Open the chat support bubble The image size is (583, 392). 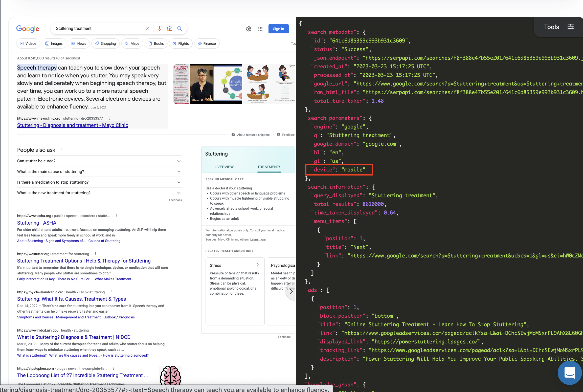point(570,373)
